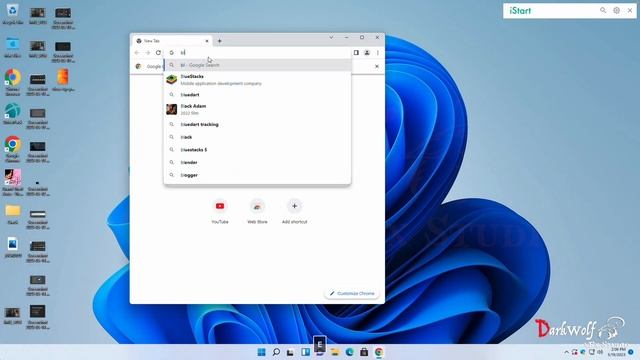Click inside the Chrome address bar

point(258,52)
